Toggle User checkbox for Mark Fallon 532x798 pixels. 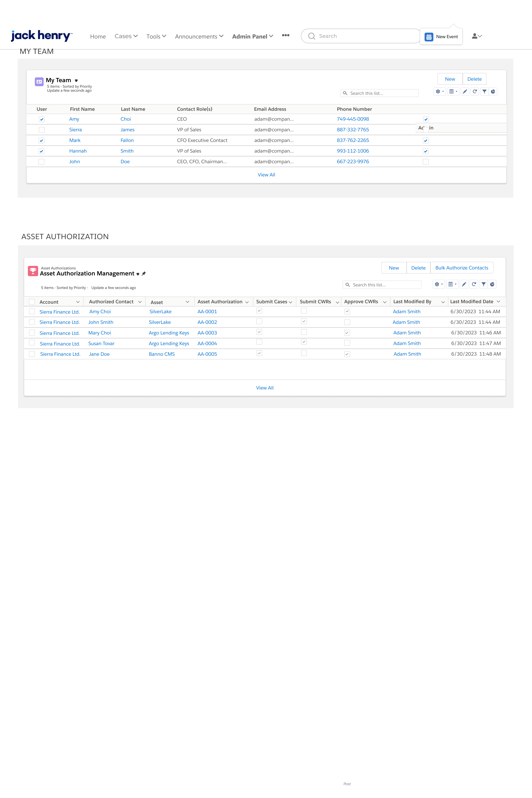[41, 140]
